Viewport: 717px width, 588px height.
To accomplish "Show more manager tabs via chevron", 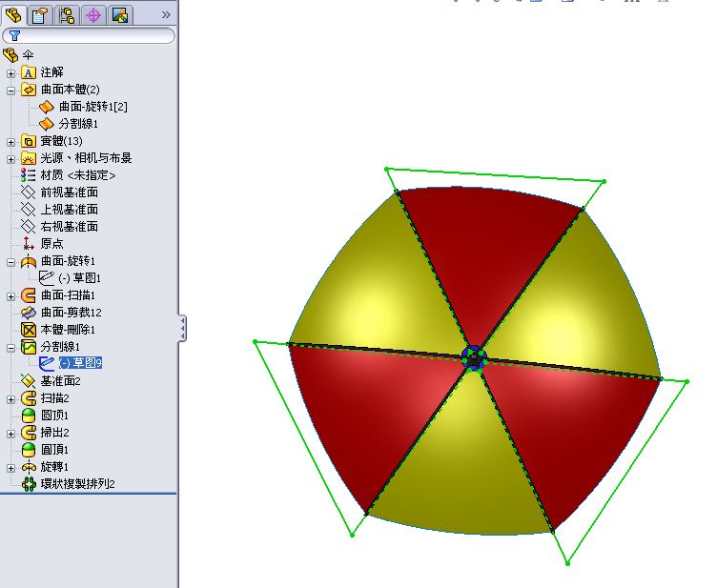I will pyautogui.click(x=166, y=15).
